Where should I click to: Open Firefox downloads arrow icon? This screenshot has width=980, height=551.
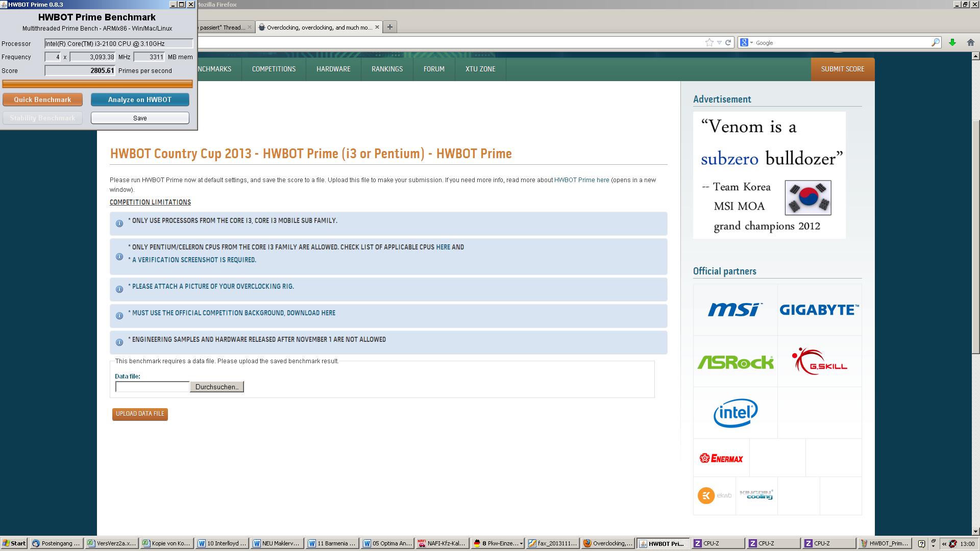[952, 42]
